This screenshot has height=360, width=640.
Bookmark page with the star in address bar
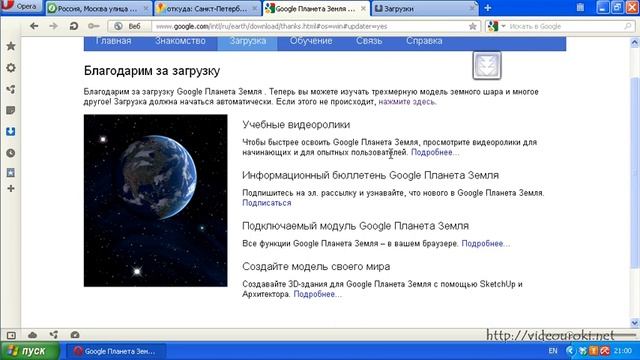pos(473,26)
